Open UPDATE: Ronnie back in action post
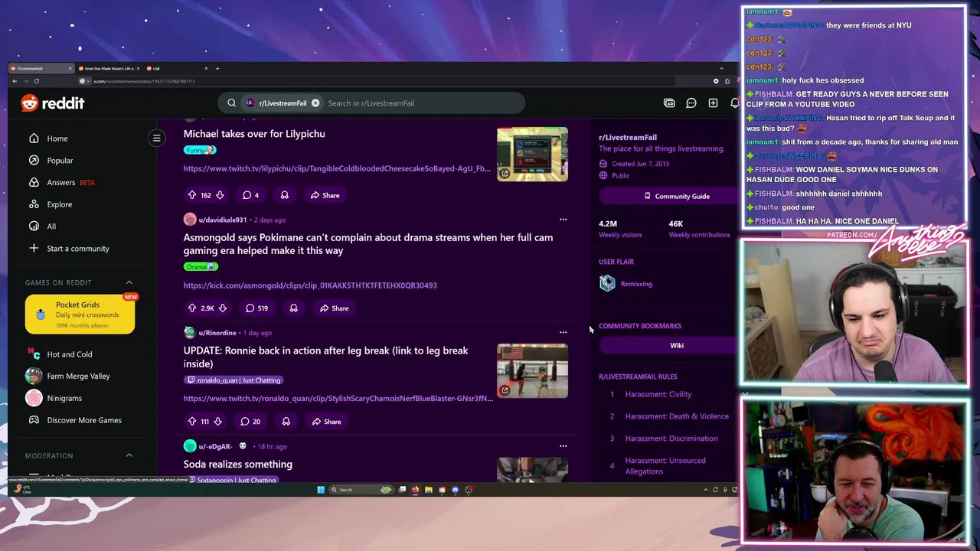The height and width of the screenshot is (551, 980). (325, 357)
